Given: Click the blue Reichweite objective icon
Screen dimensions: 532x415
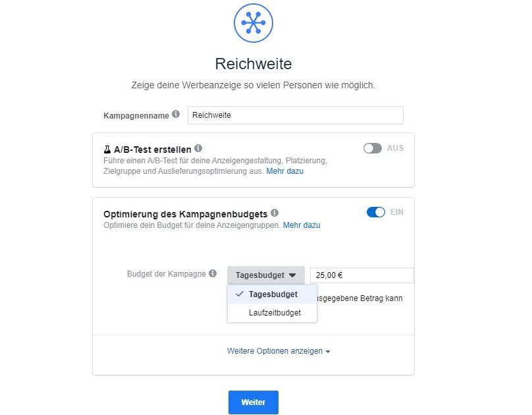Looking at the screenshot, I should [x=253, y=23].
